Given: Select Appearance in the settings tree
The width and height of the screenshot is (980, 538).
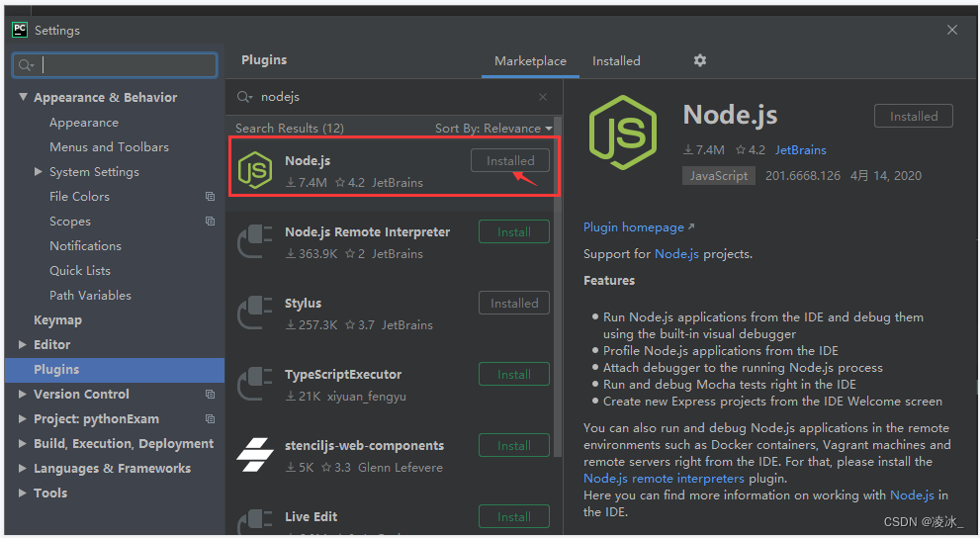Looking at the screenshot, I should click(84, 123).
